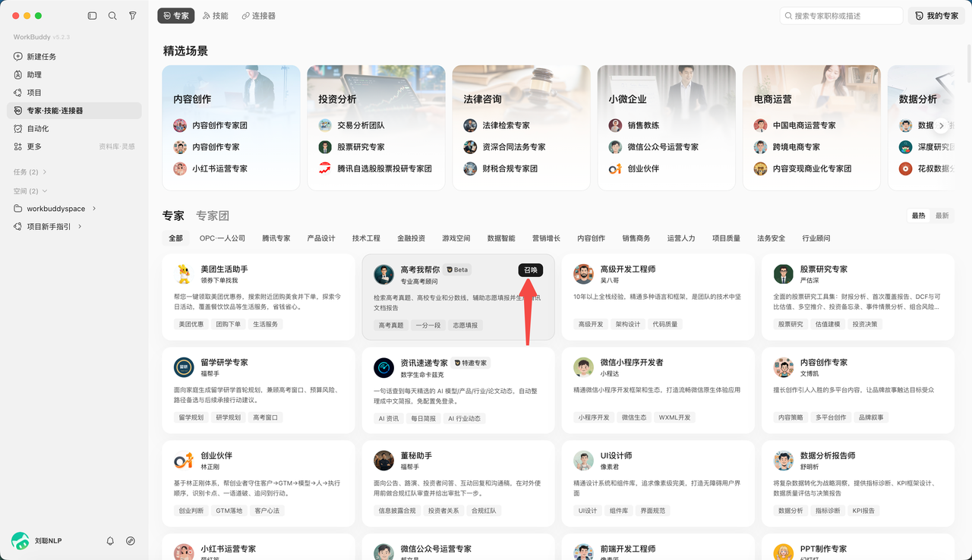Focus the 搜索专家职称或描述 search field
Viewport: 972px width, 560px height.
(841, 15)
